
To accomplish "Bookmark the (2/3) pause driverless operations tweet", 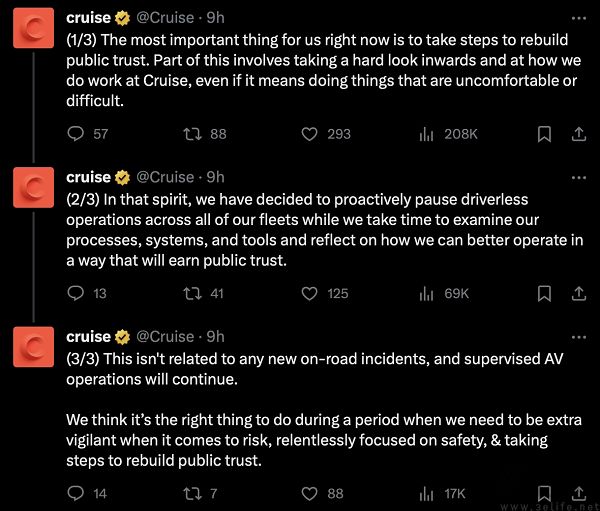I will 544,294.
